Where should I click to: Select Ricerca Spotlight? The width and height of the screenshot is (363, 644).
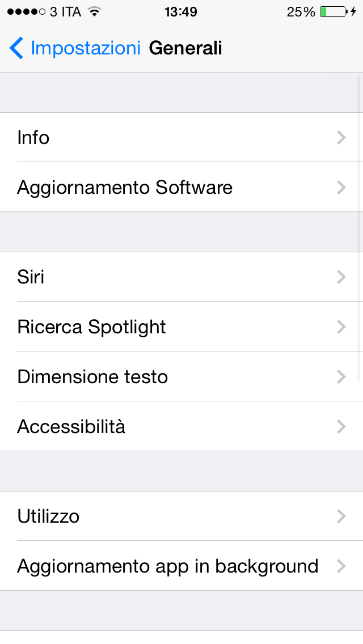click(170, 327)
